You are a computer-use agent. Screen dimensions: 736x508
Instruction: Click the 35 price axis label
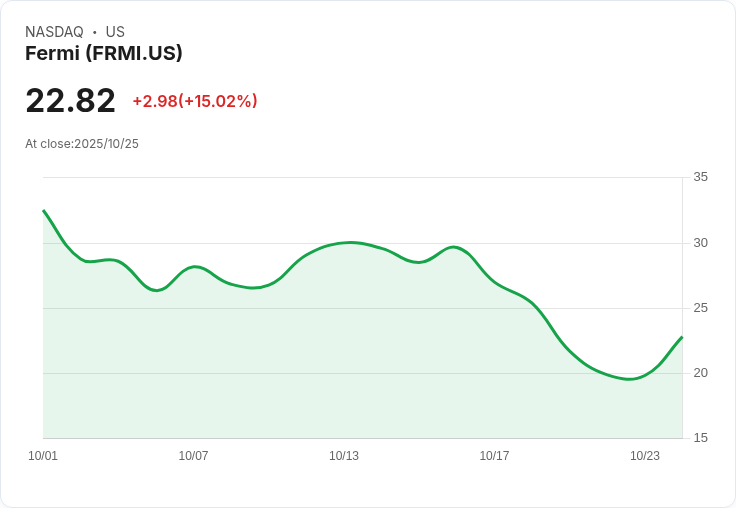tap(700, 177)
